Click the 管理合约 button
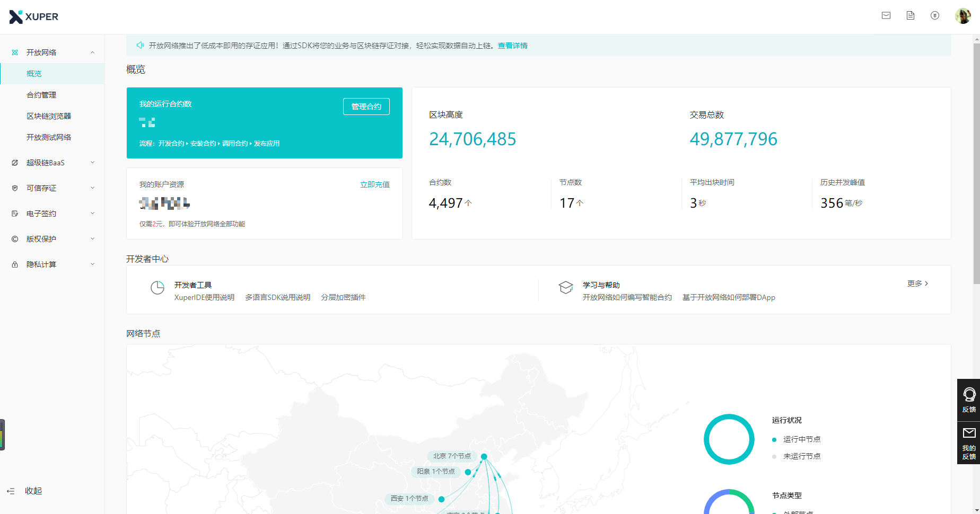Image resolution: width=980 pixels, height=514 pixels. point(366,107)
